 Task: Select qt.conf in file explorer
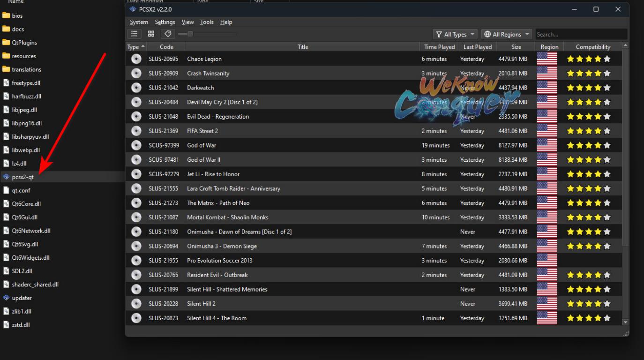(16, 191)
